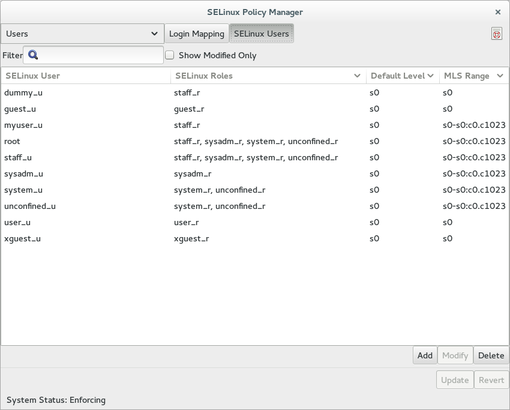Click MLS Range column header arrow

pyautogui.click(x=500, y=76)
